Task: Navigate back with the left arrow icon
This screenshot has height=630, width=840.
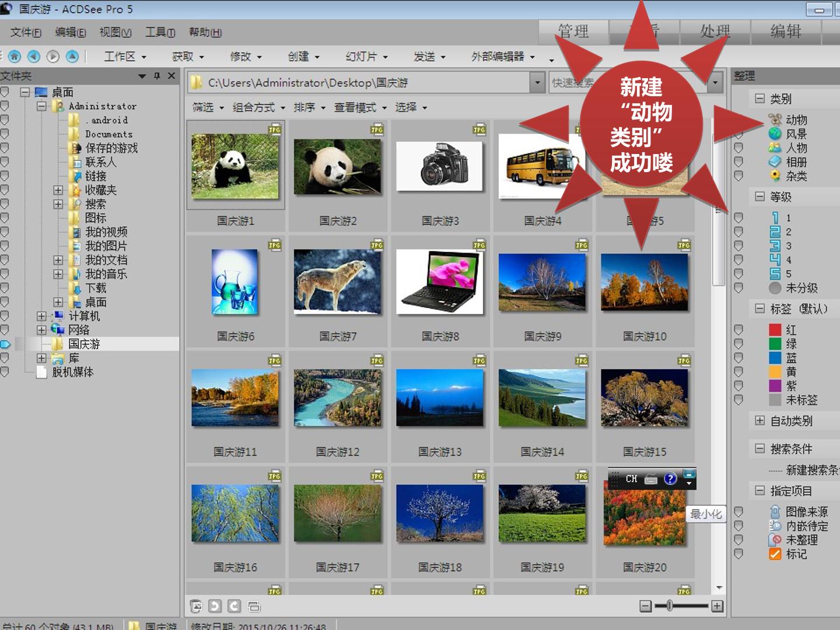Action: 34,57
